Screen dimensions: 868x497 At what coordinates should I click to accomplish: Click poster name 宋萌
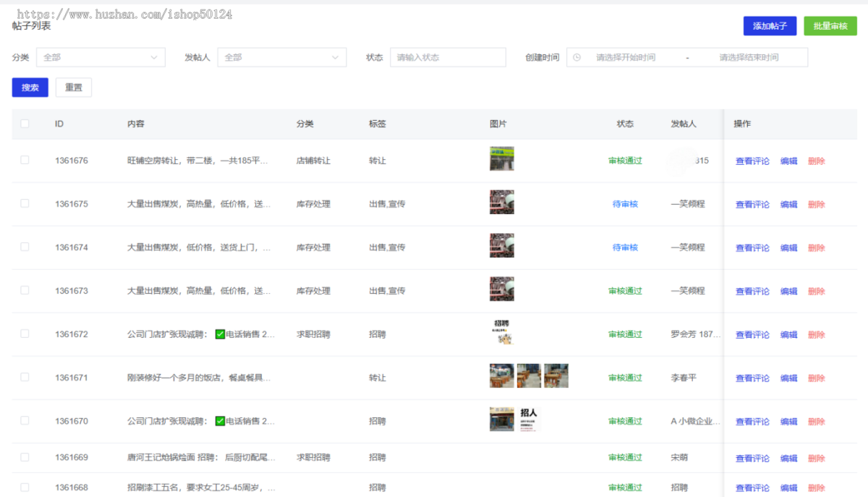click(679, 458)
